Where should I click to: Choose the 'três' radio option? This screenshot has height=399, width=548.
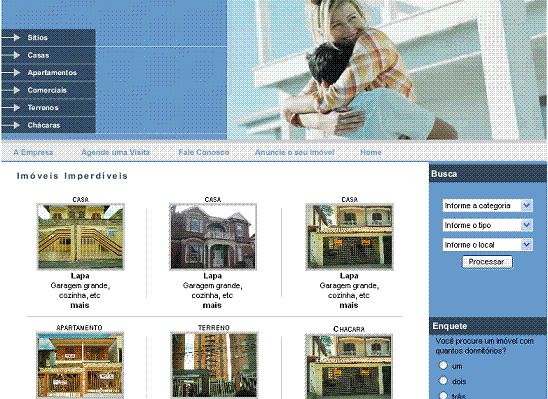[x=443, y=395]
